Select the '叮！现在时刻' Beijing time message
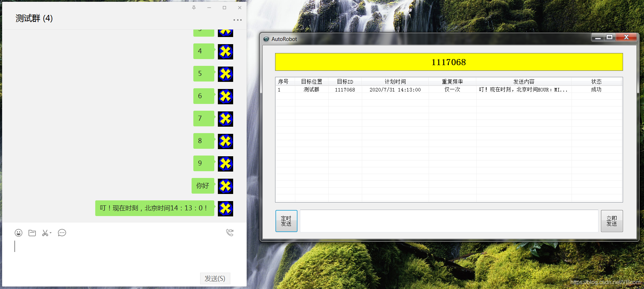 coord(155,208)
